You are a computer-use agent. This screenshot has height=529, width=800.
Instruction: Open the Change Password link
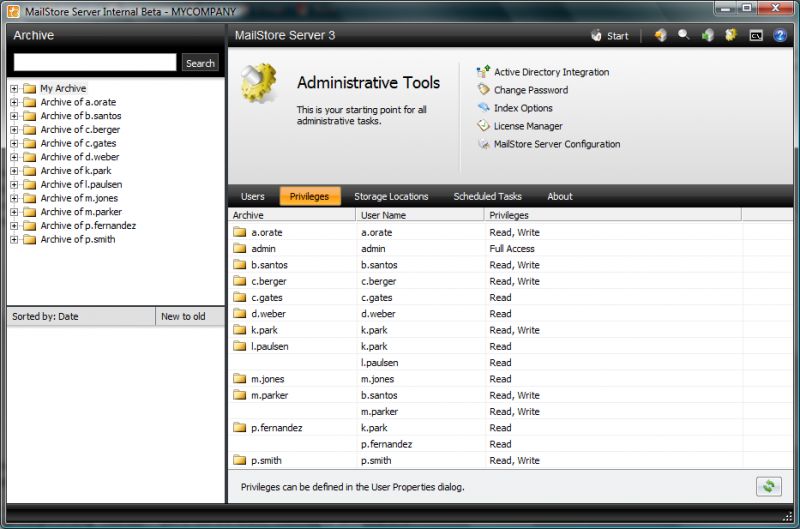(531, 90)
